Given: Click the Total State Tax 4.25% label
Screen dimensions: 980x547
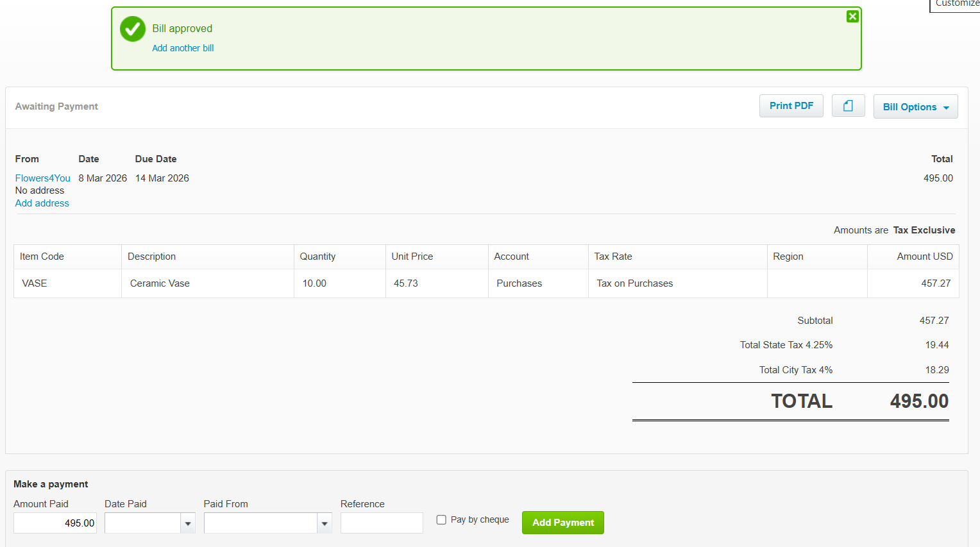Looking at the screenshot, I should 786,345.
